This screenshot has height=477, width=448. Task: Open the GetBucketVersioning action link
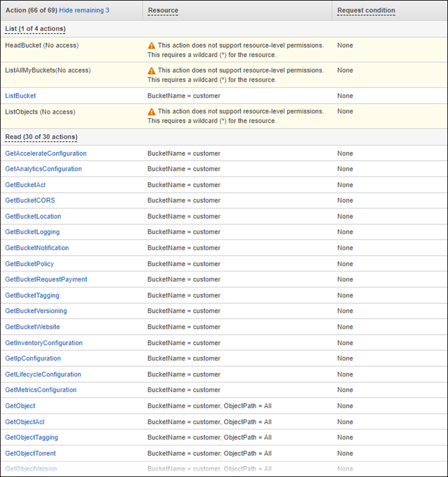(36, 311)
